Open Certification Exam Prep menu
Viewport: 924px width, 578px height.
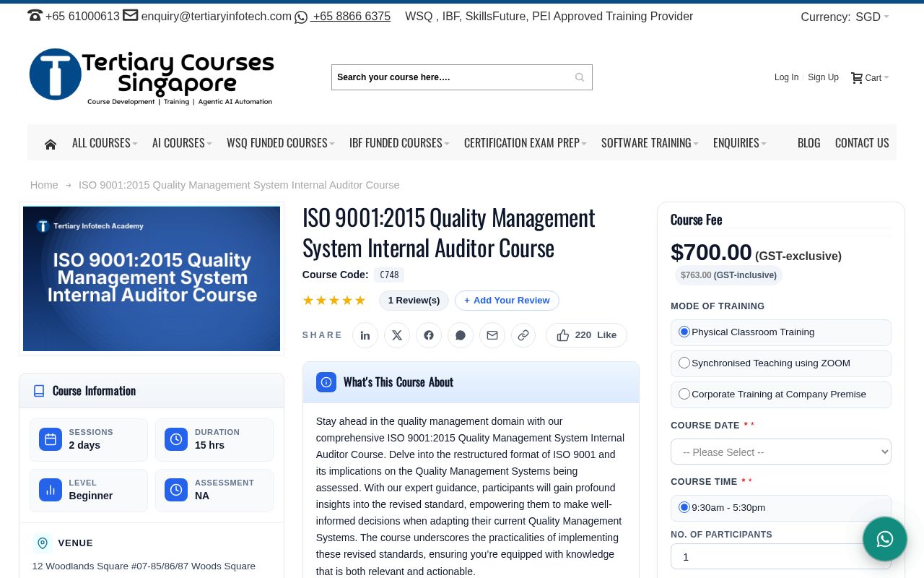tap(526, 143)
